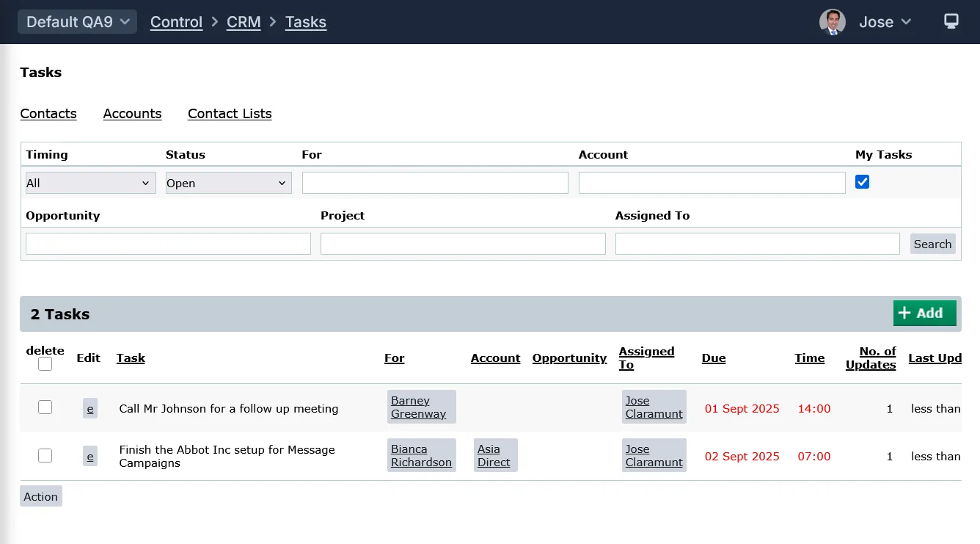Go to the Contacts tab
Screen dimensions: 980x544
pos(48,114)
